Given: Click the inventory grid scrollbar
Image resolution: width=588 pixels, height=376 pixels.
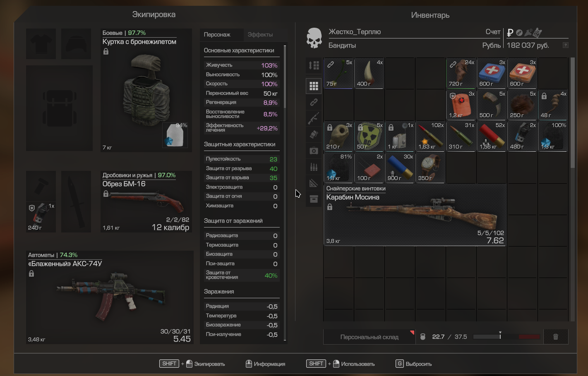Looking at the screenshot, I should 573,113.
